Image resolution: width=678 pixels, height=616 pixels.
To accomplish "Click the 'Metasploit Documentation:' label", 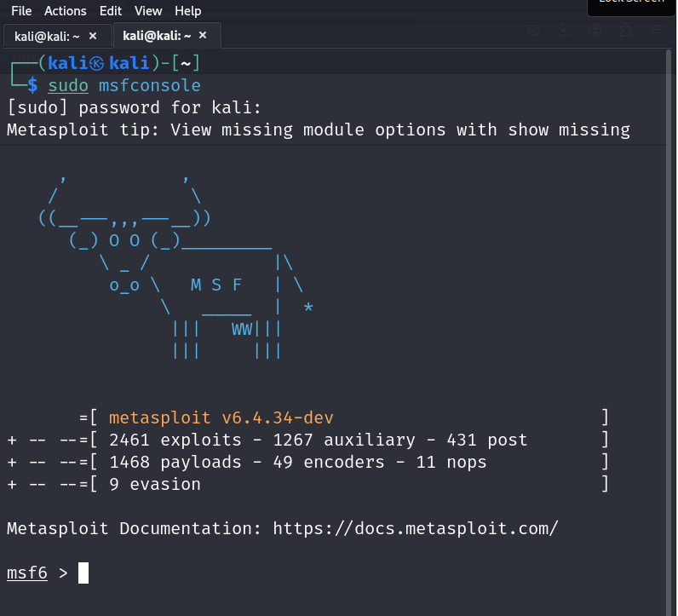I will [x=135, y=528].
